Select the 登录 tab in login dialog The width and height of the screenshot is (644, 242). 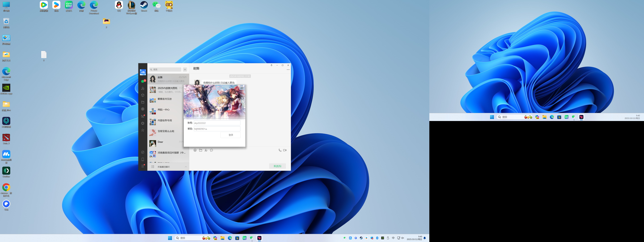[x=189, y=116]
